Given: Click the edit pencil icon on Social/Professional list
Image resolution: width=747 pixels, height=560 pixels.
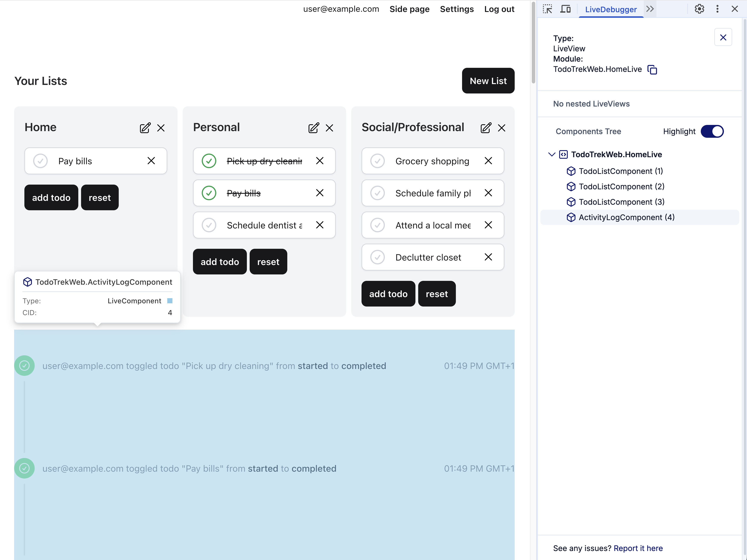Looking at the screenshot, I should (486, 128).
